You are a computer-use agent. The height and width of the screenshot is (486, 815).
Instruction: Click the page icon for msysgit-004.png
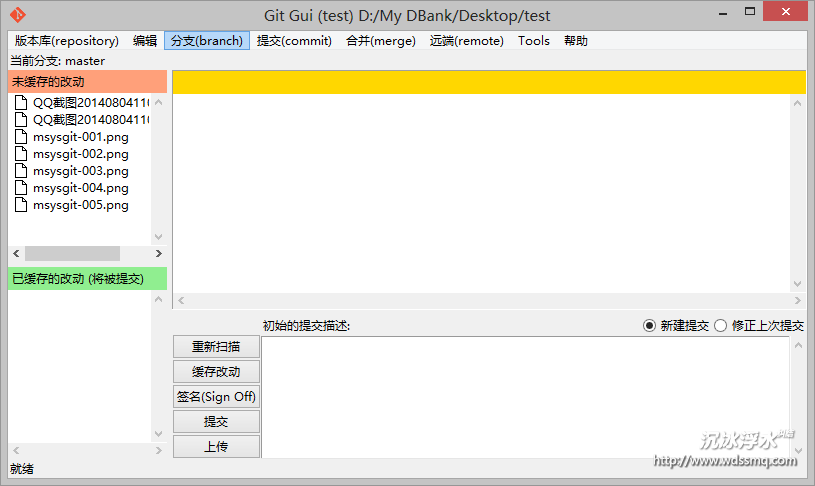click(22, 188)
